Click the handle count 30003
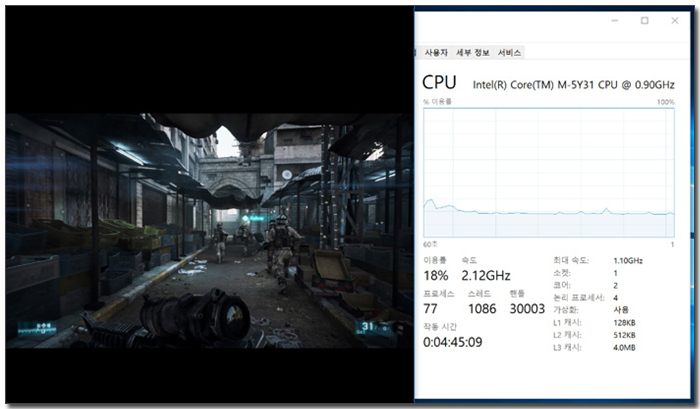 click(x=527, y=309)
